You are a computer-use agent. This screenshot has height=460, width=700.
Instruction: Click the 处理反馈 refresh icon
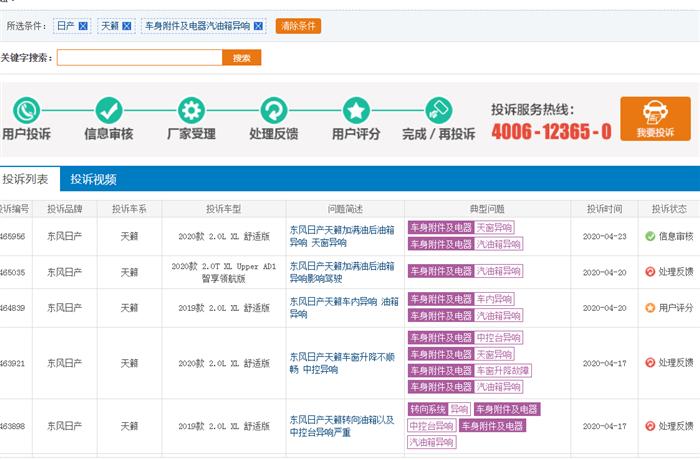click(x=274, y=110)
